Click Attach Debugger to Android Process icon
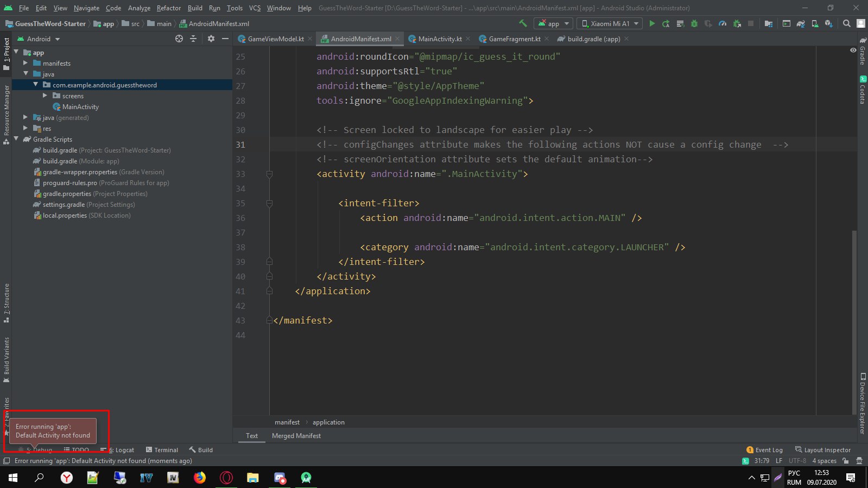 (x=737, y=23)
